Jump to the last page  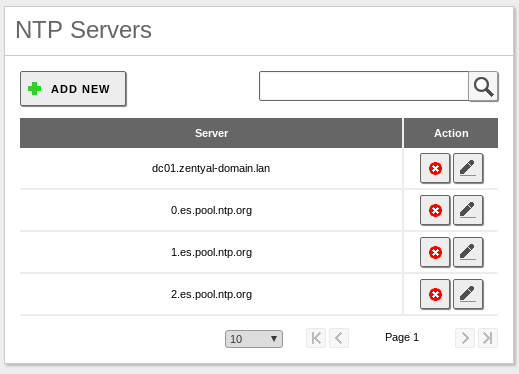click(488, 338)
